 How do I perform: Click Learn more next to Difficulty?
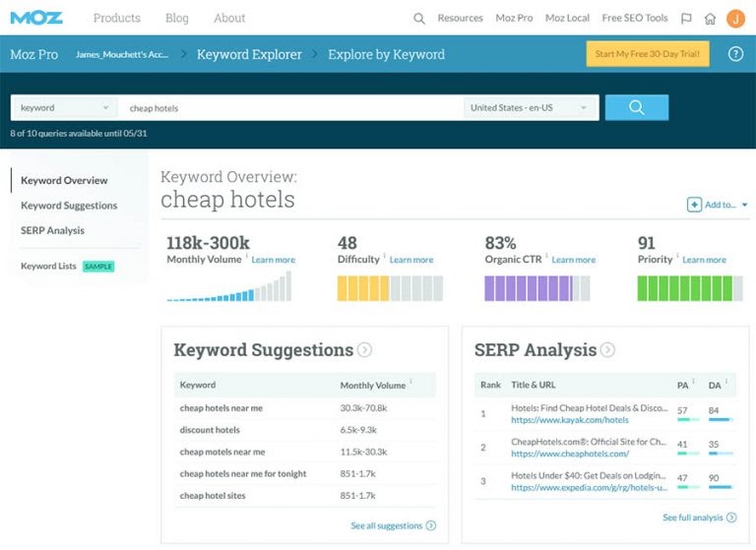point(411,260)
